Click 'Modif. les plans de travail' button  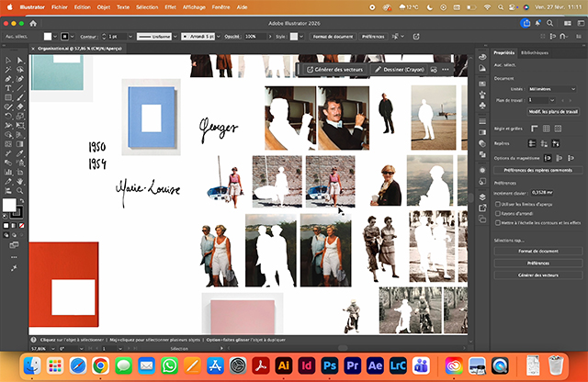coord(553,112)
